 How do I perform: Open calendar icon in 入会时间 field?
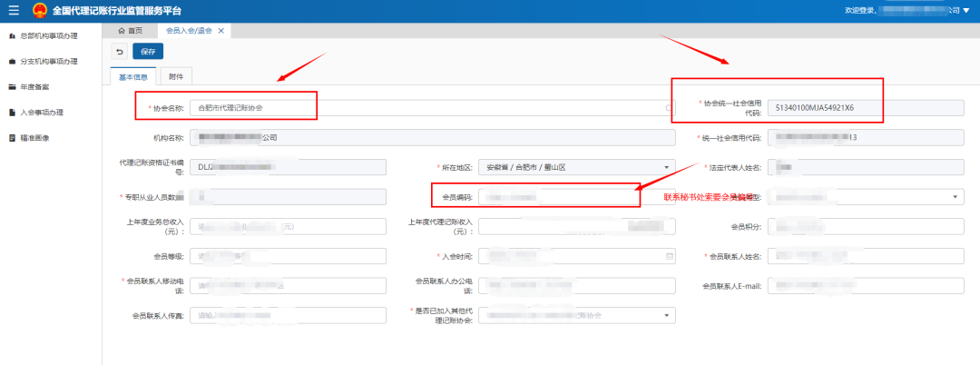(670, 256)
